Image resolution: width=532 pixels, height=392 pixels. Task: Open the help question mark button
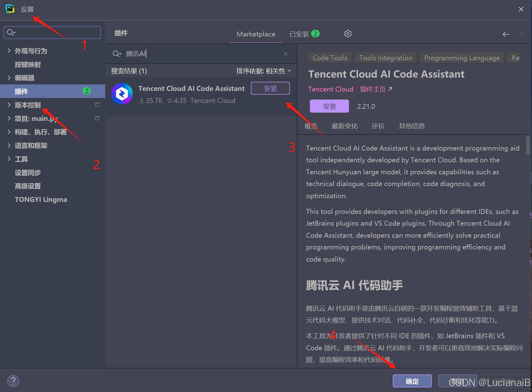(13, 381)
